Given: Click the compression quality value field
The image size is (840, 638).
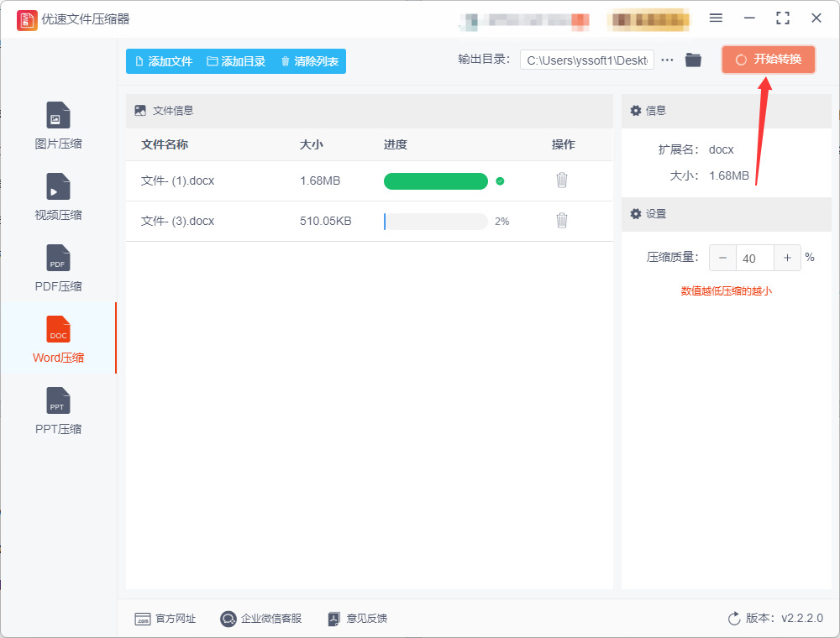Looking at the screenshot, I should coord(755,258).
